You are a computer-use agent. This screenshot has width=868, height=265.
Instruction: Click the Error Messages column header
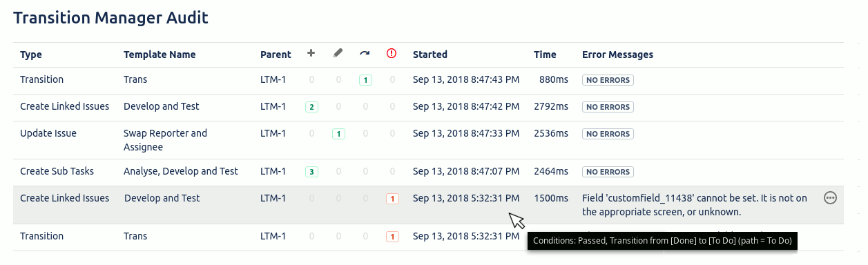pyautogui.click(x=617, y=55)
